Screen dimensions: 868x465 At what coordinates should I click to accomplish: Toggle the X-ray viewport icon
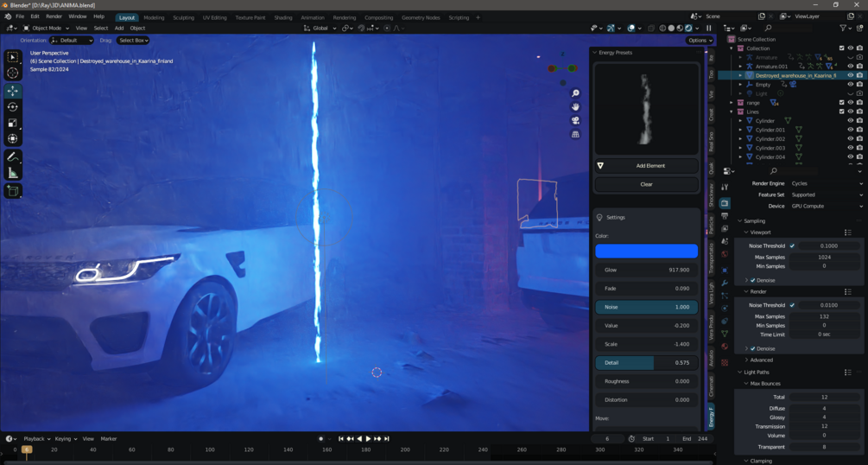651,29
